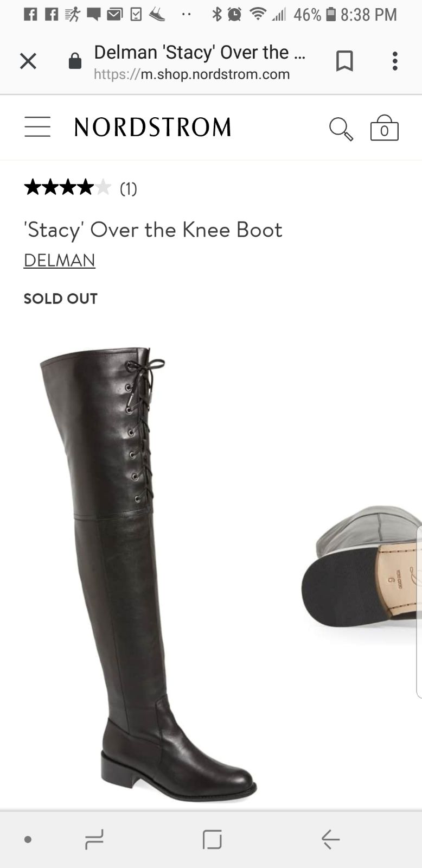The width and height of the screenshot is (422, 868).
Task: Open the three-dot browser options menu
Action: pyautogui.click(x=395, y=61)
